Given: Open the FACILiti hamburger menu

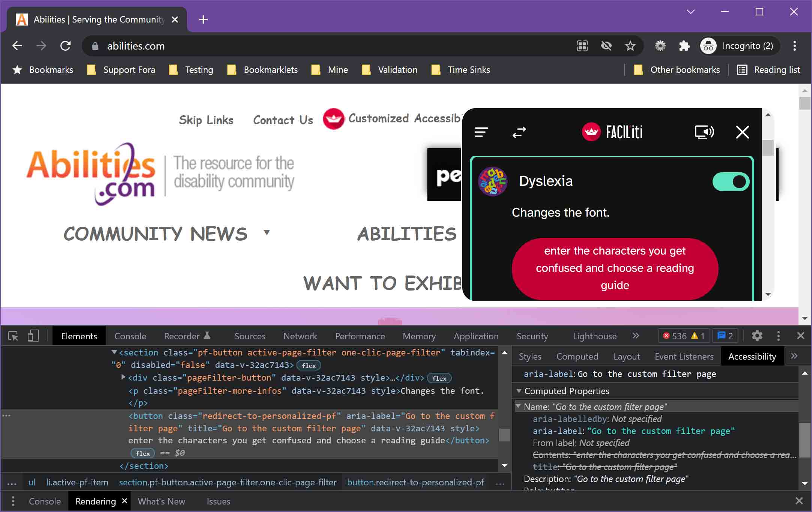Looking at the screenshot, I should click(x=481, y=132).
